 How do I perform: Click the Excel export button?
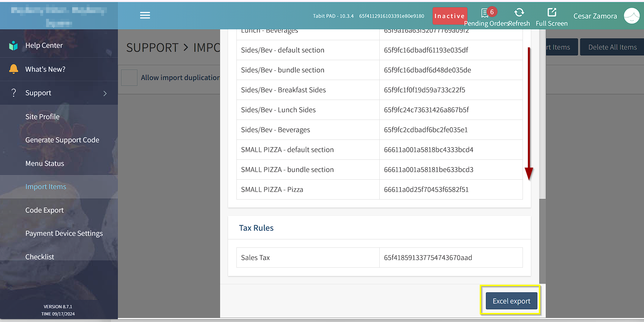click(x=511, y=301)
